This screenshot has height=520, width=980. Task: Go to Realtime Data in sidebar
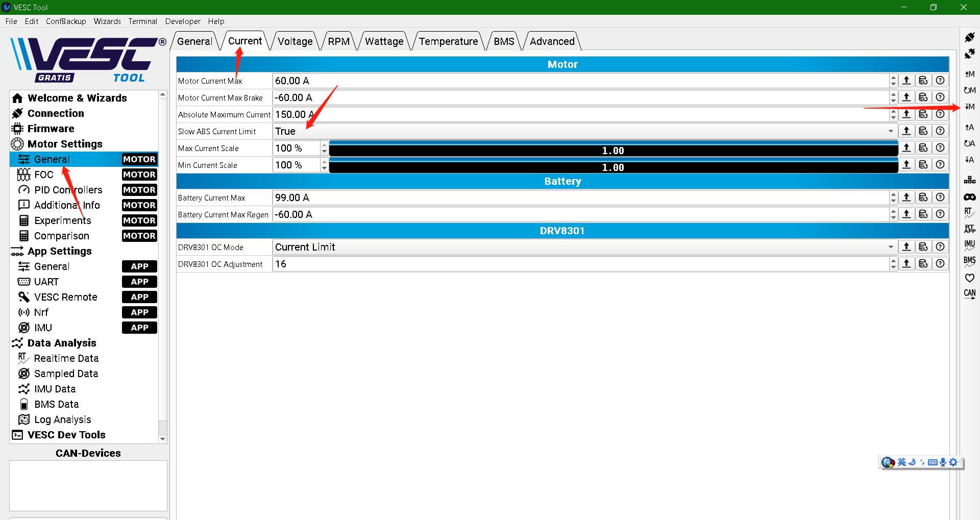pyautogui.click(x=66, y=358)
